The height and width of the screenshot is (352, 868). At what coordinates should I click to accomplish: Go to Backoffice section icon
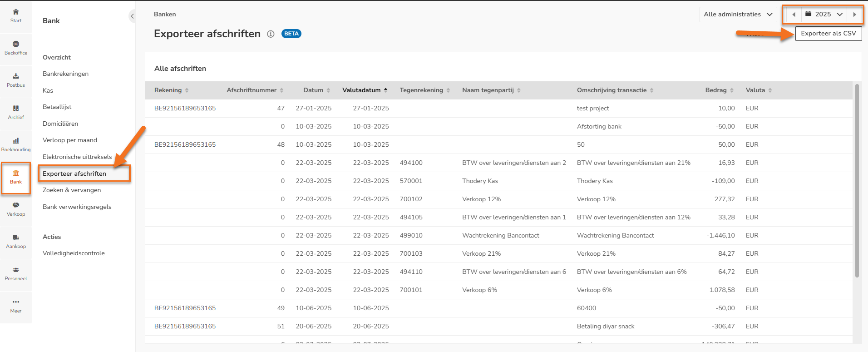click(16, 45)
